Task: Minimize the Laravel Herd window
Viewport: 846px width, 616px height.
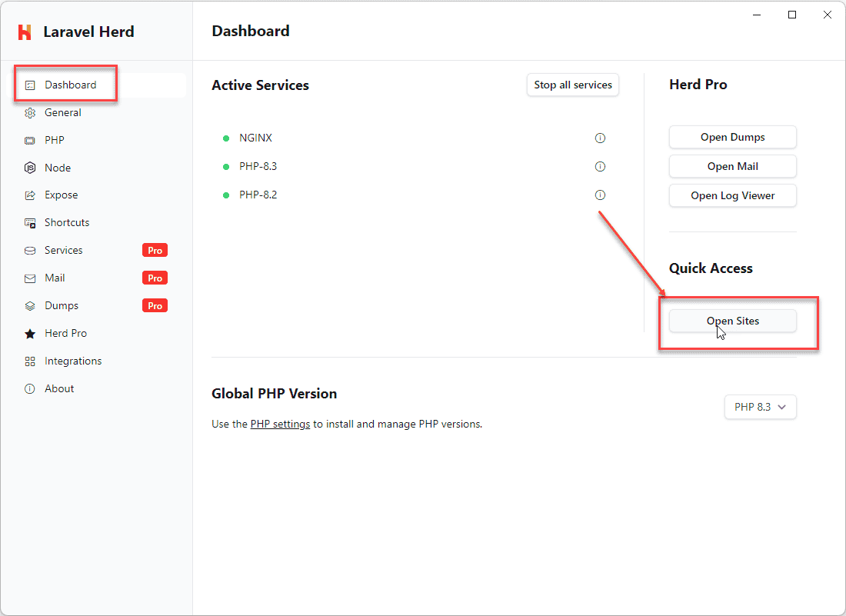Action: point(757,15)
